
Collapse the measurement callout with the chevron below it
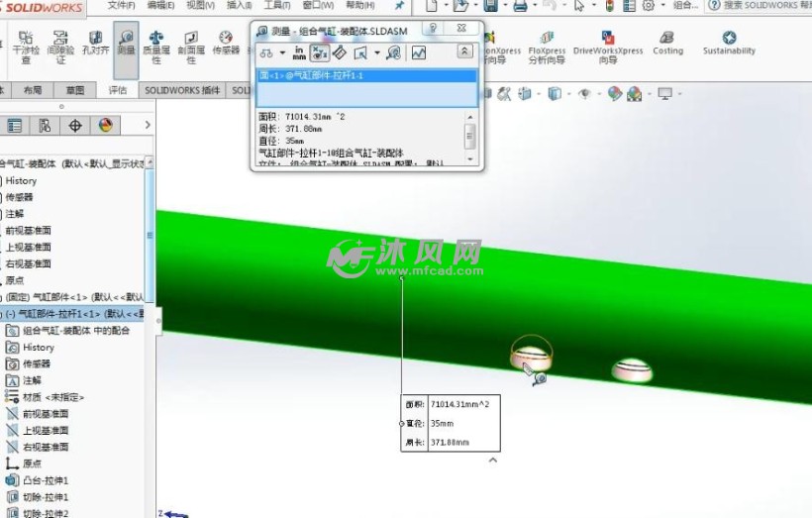pyautogui.click(x=493, y=460)
